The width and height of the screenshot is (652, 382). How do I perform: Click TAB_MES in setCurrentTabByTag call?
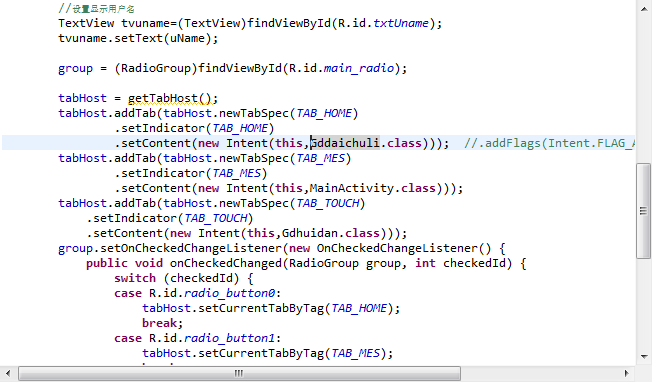[x=356, y=353]
